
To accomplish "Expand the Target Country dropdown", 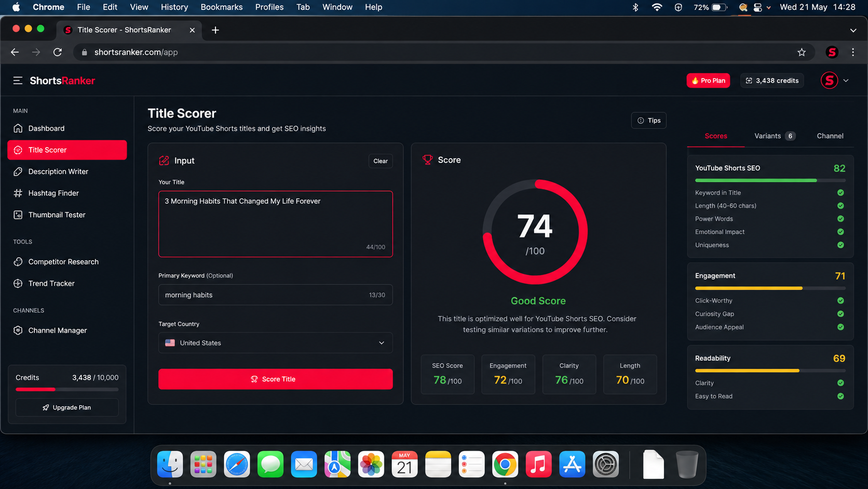I will [275, 343].
